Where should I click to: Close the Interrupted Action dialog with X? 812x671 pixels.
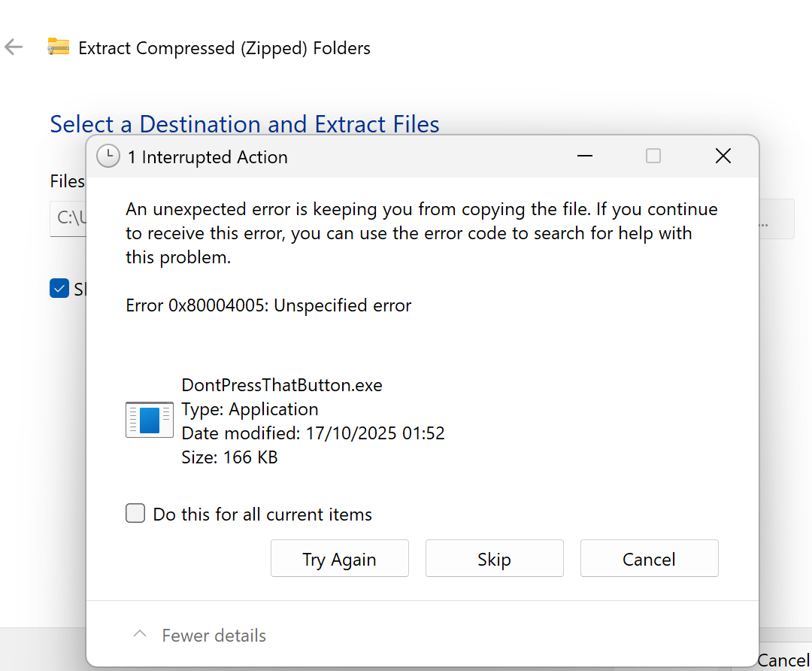click(x=723, y=156)
